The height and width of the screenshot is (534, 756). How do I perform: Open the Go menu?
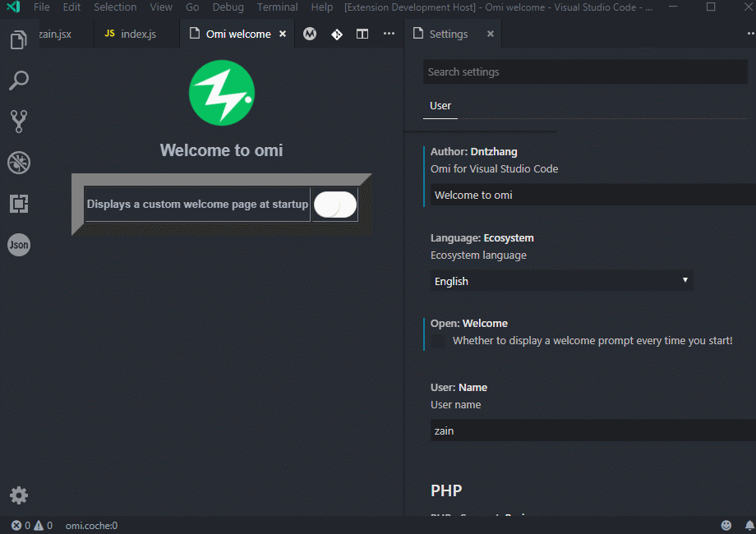(192, 7)
